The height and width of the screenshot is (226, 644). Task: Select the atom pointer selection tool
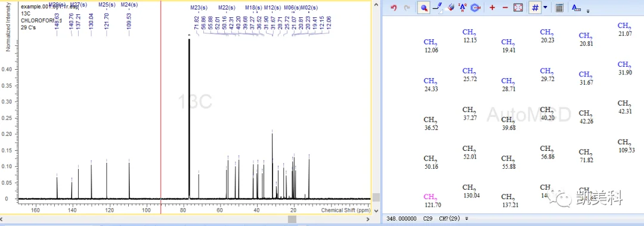[423, 8]
